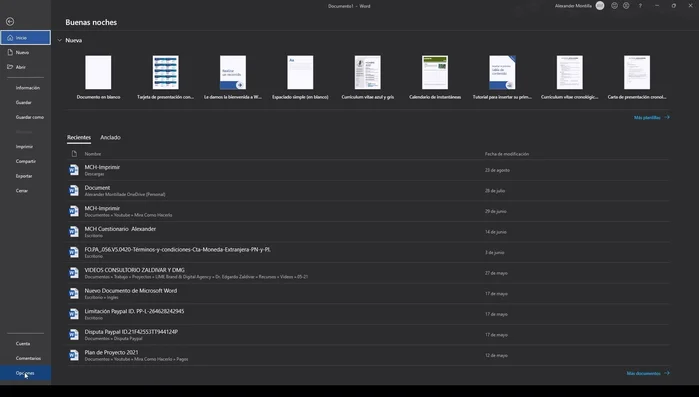
Task: Open the help question mark icon
Action: (640, 6)
